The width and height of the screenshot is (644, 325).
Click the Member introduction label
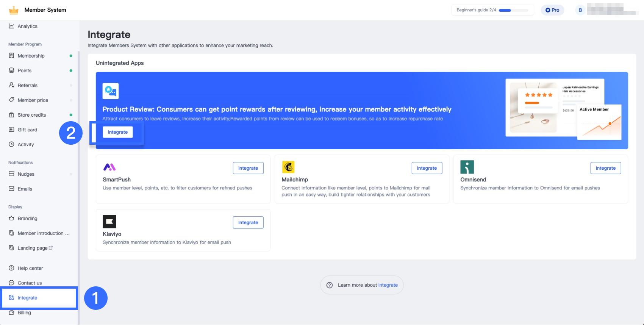click(44, 233)
